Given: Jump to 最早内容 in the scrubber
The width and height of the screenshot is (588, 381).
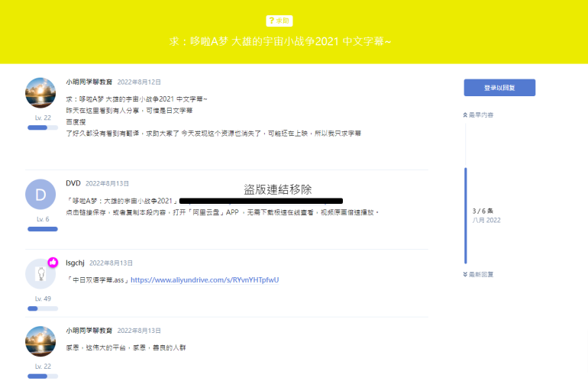Looking at the screenshot, I should click(478, 115).
